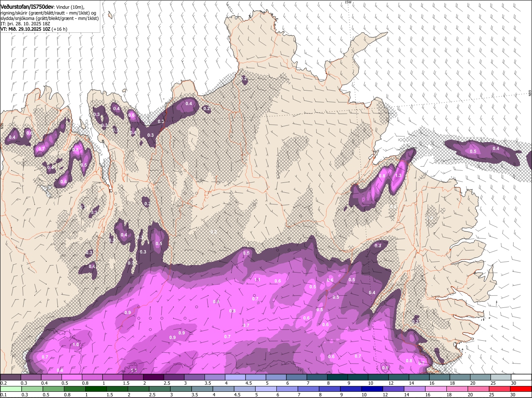Select the dark teal top legend swatch at 8
The height and width of the screenshot is (398, 532).
point(337,377)
